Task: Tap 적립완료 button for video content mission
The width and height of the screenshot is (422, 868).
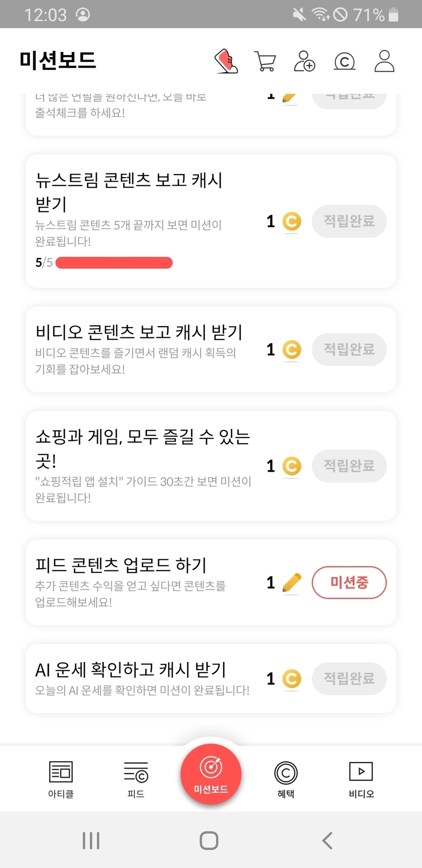Action: coord(349,350)
